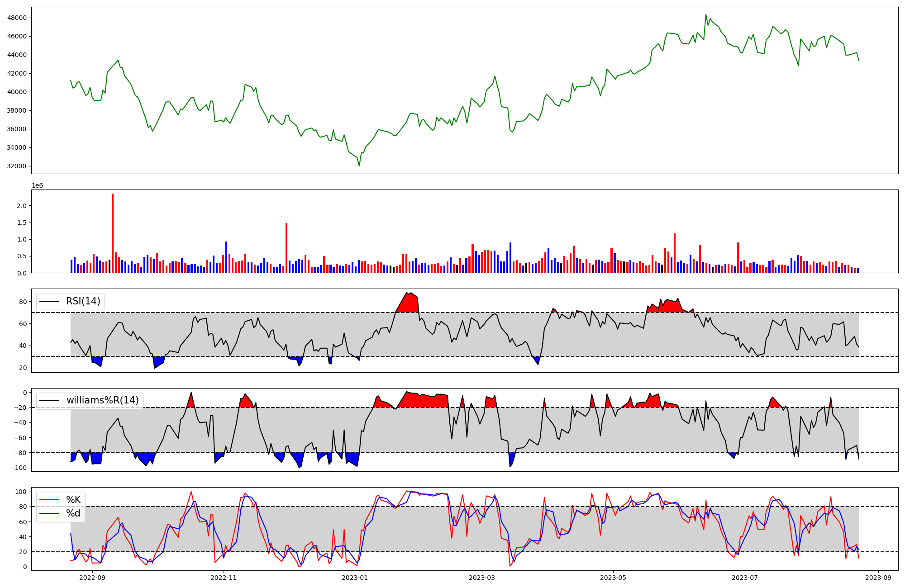Click the 2023-05 x-axis date label
This screenshot has height=588, width=905.
coord(613,578)
